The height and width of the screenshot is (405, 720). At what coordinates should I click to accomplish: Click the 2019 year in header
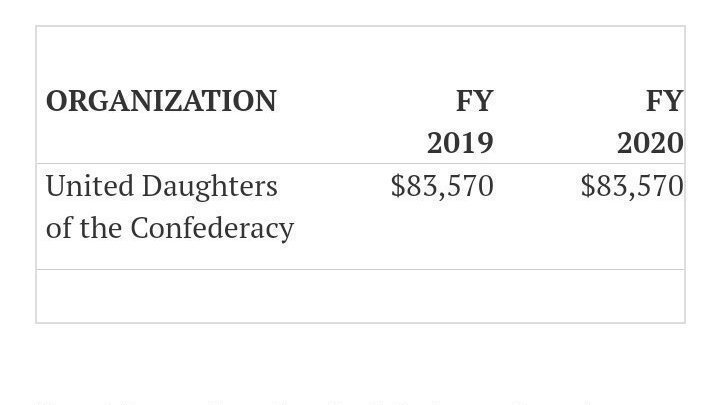(460, 143)
